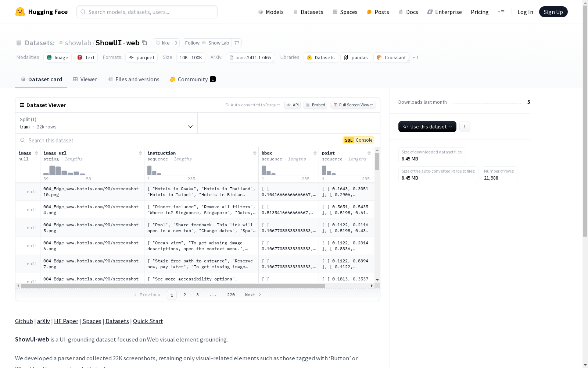This screenshot has width=588, height=368.
Task: Open the Spaces link below the viewer
Action: coord(92,321)
